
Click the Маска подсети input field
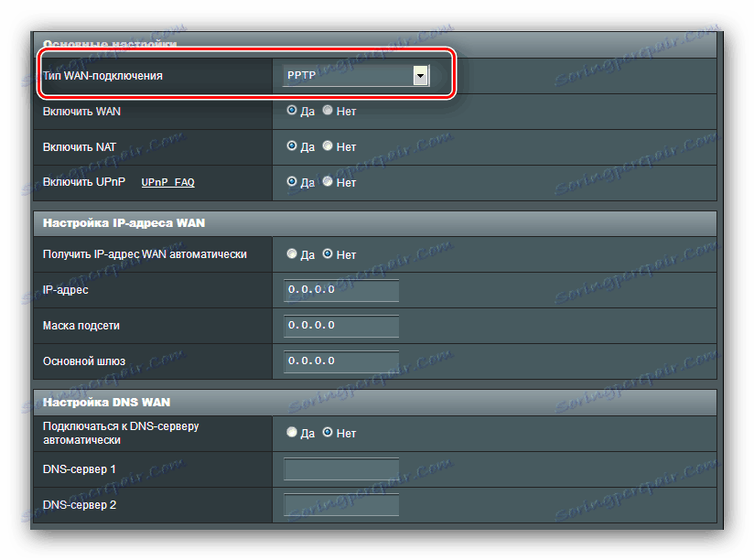pos(341,326)
